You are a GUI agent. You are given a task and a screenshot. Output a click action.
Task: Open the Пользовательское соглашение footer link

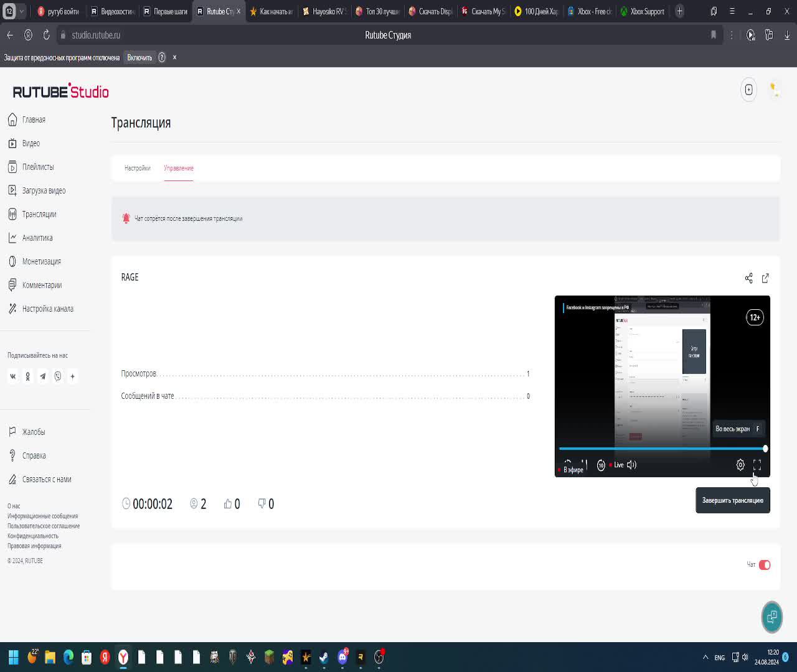[44, 526]
